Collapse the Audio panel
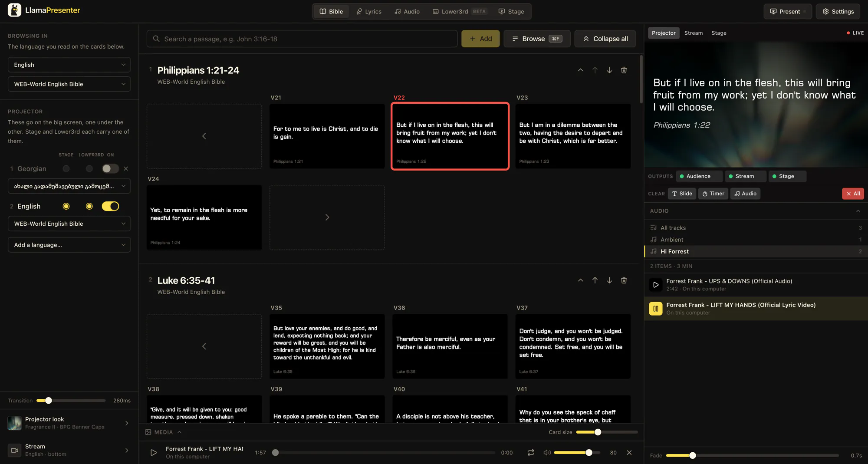This screenshot has width=868, height=464. click(858, 211)
